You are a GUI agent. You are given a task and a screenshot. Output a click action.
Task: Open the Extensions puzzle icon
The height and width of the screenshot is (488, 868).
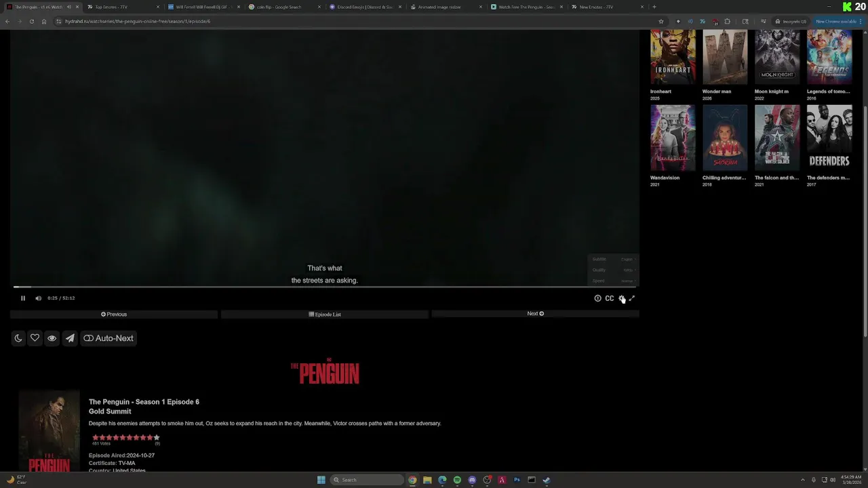point(728,22)
